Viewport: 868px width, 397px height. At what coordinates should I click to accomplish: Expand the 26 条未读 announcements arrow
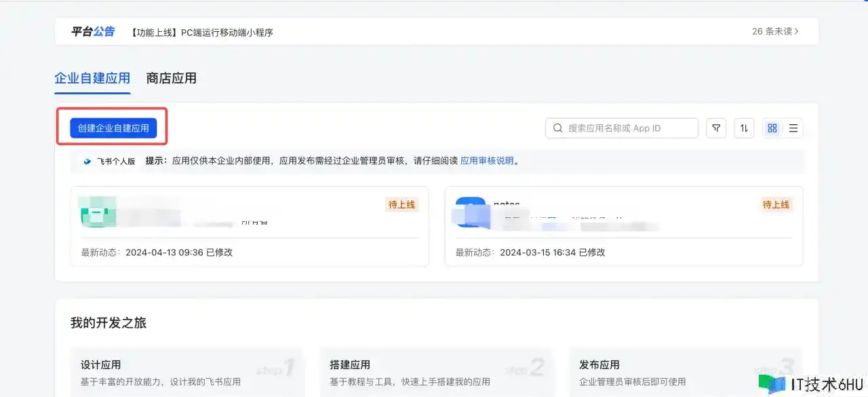tap(797, 31)
